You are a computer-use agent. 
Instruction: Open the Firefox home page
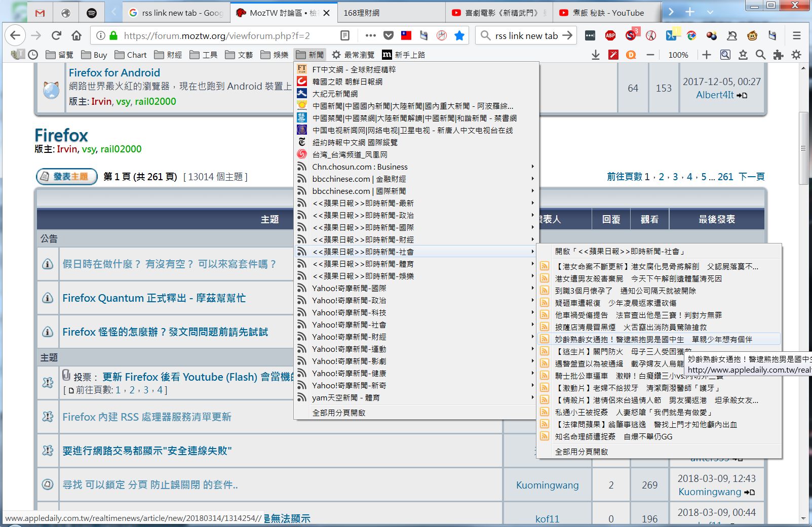point(76,35)
